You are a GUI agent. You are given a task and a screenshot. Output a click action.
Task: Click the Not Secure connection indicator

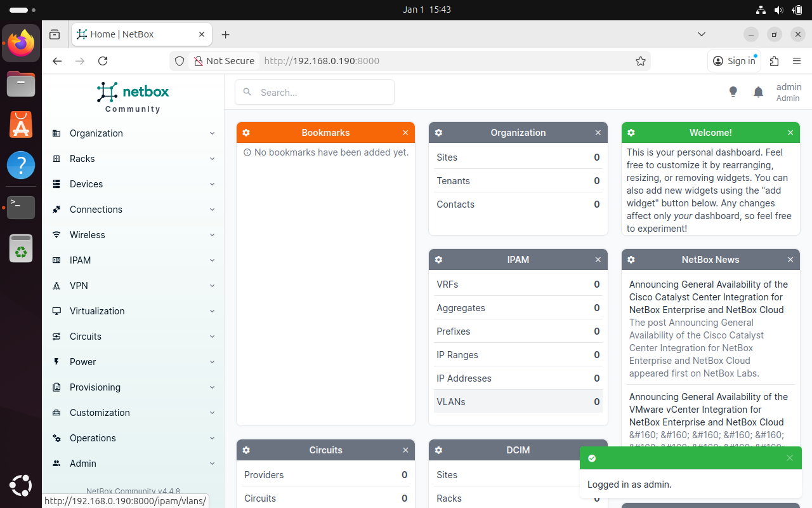point(224,61)
